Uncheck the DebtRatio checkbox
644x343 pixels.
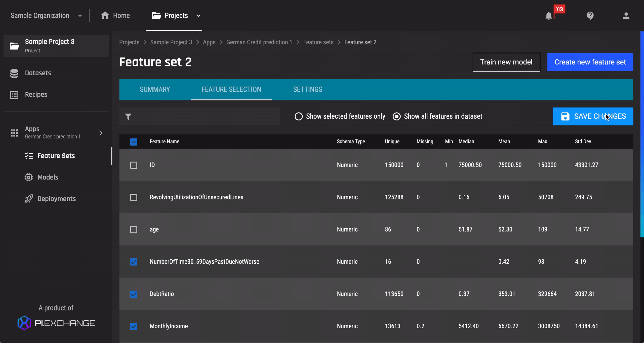(x=134, y=294)
